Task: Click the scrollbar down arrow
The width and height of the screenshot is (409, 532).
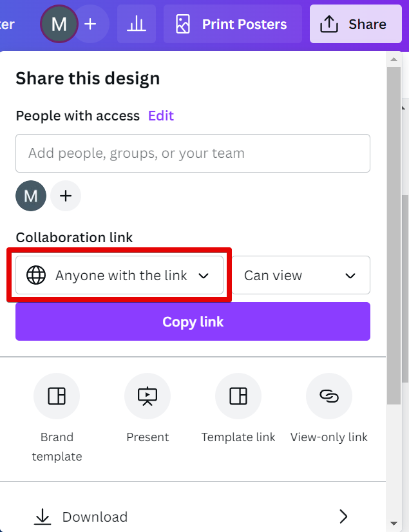Action: tap(394, 523)
